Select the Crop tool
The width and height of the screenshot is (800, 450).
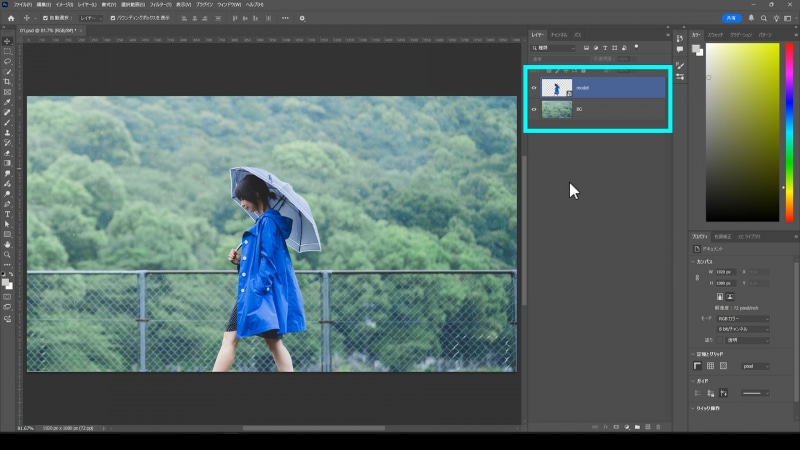click(8, 82)
